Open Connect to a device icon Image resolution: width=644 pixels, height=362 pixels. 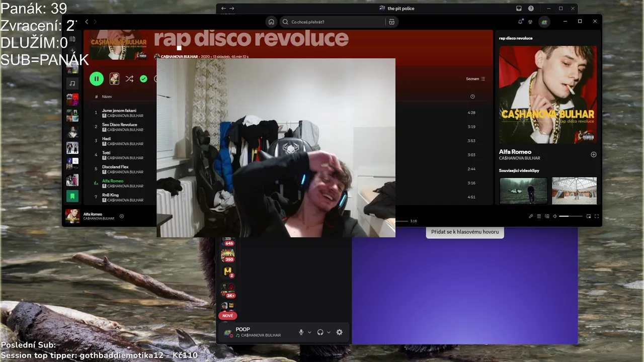click(x=547, y=216)
